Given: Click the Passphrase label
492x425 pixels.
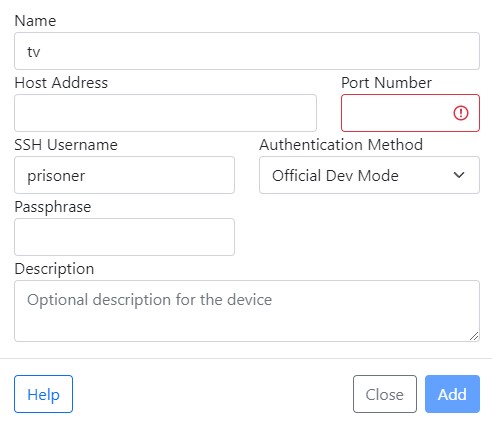Looking at the screenshot, I should point(53,207).
